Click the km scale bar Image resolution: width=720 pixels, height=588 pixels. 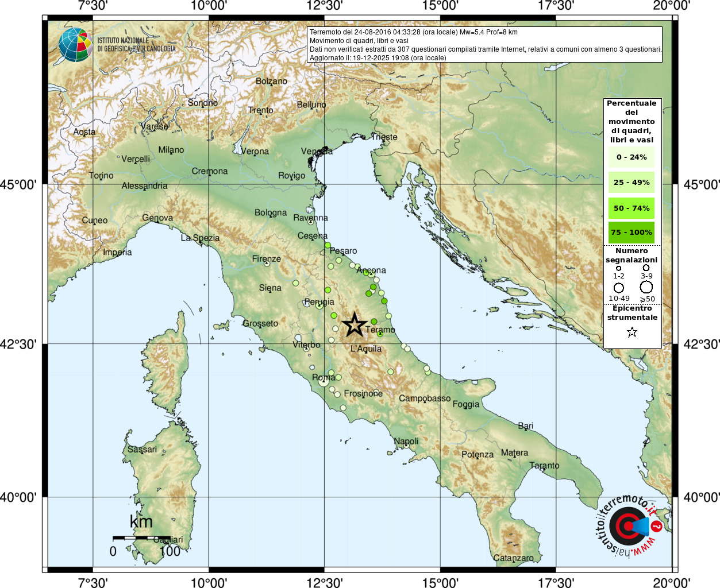141,538
